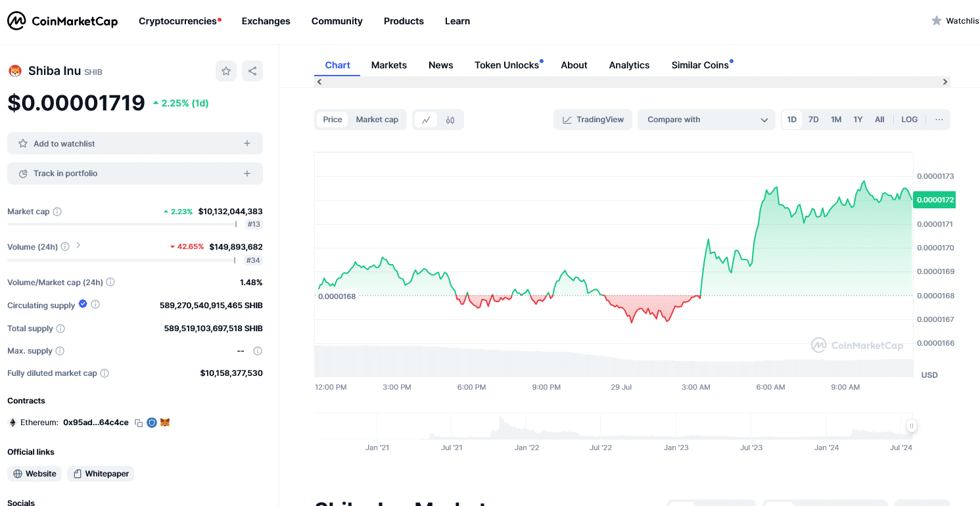Open the Total supply info icon
Screen dimensions: 980x506
(60, 329)
